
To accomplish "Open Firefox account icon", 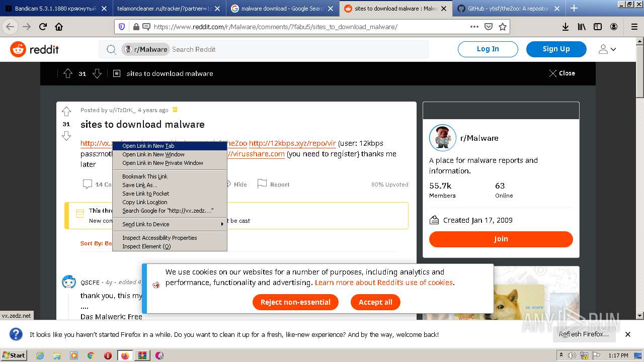I will (614, 27).
